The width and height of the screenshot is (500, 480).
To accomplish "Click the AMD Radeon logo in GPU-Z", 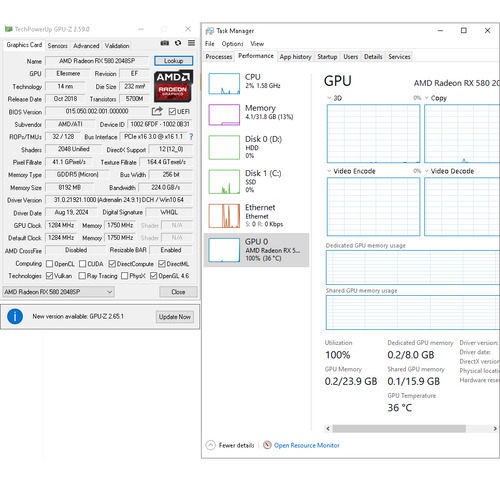I will 173,86.
